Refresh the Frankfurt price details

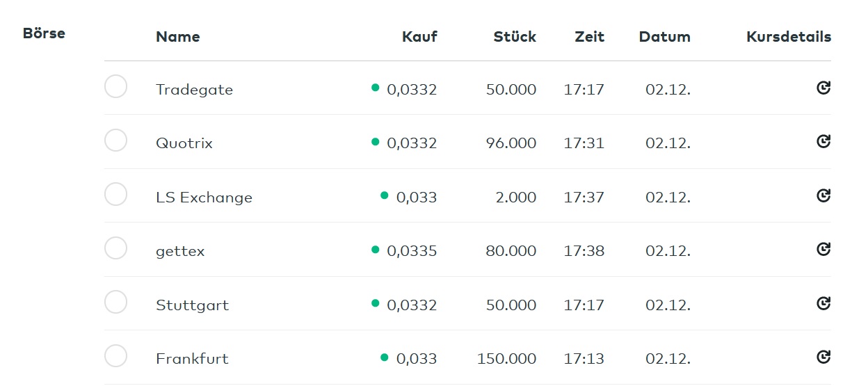[823, 357]
